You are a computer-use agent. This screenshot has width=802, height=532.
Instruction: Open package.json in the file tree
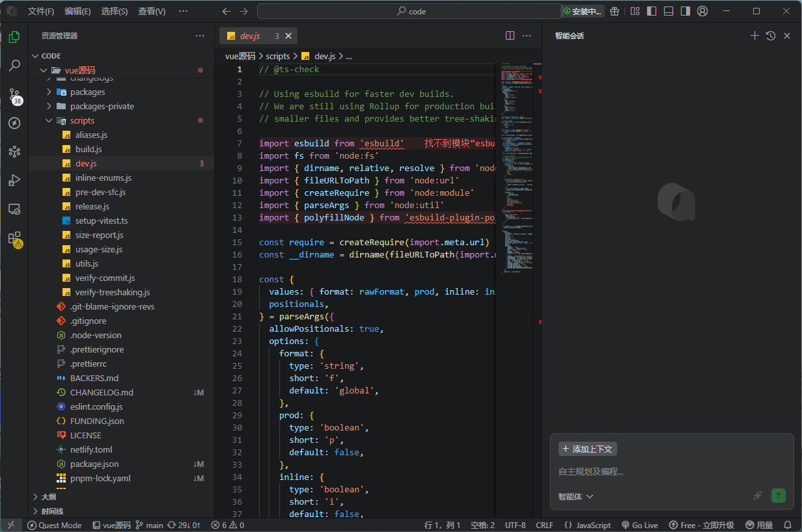(121, 464)
